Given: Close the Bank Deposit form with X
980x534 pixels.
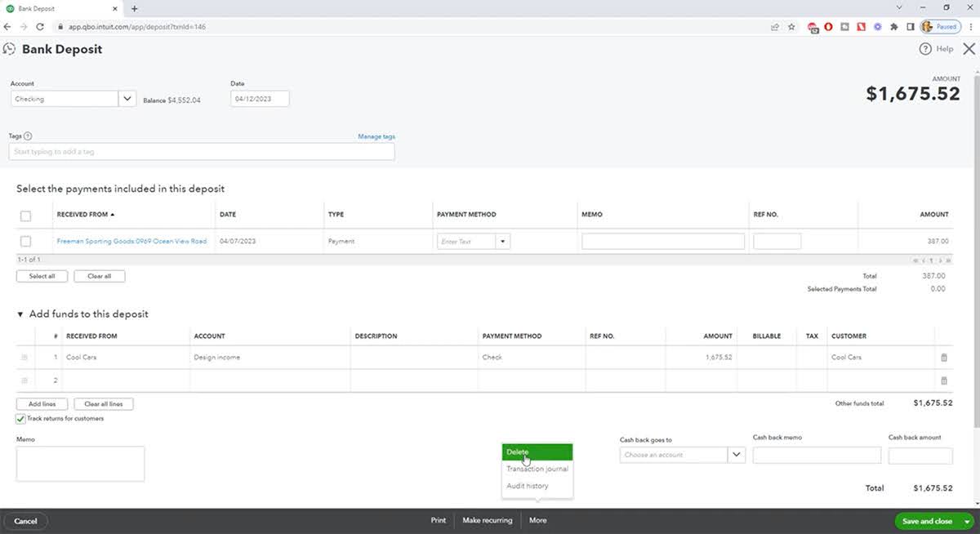Looking at the screenshot, I should click(969, 49).
